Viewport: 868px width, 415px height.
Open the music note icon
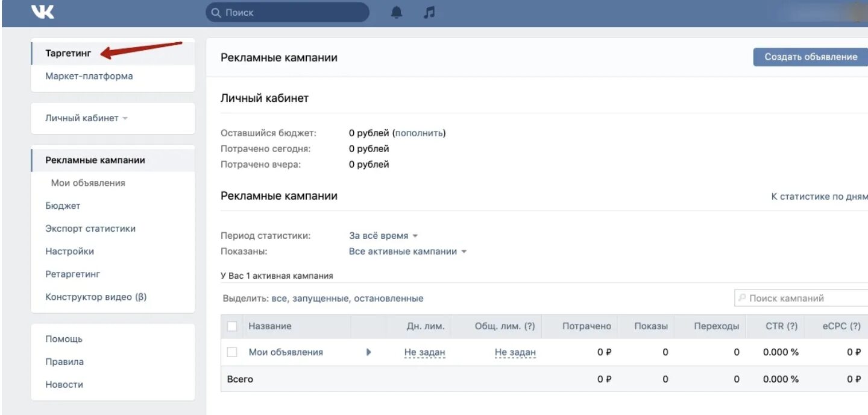pyautogui.click(x=429, y=13)
